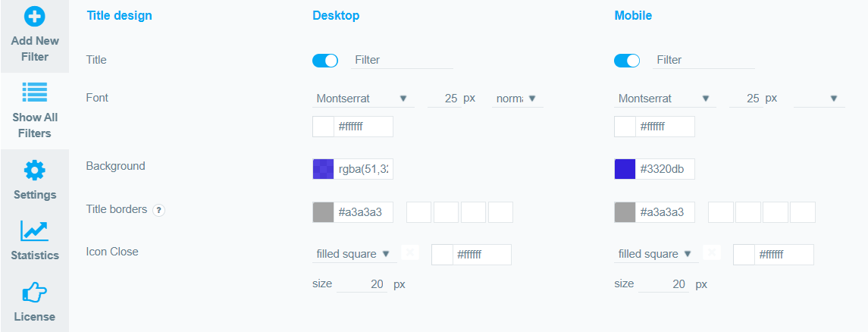Open the Mobile Title borders gray swatch
Viewport: 868px width, 332px height.
point(625,212)
